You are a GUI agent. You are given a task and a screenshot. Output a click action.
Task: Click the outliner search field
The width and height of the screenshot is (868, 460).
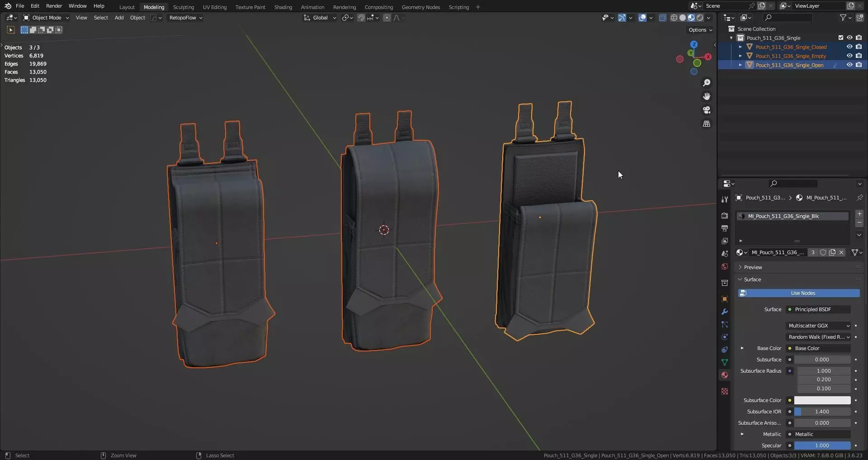787,18
